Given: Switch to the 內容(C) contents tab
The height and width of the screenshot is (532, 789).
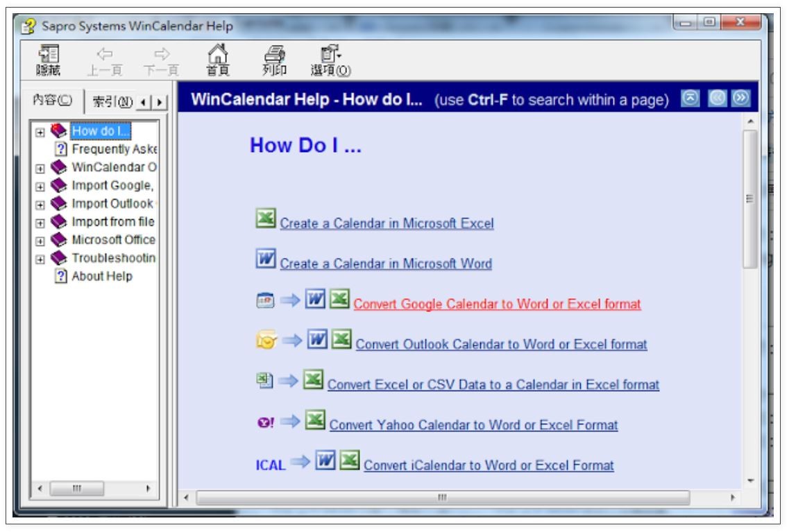Looking at the screenshot, I should pyautogui.click(x=52, y=100).
